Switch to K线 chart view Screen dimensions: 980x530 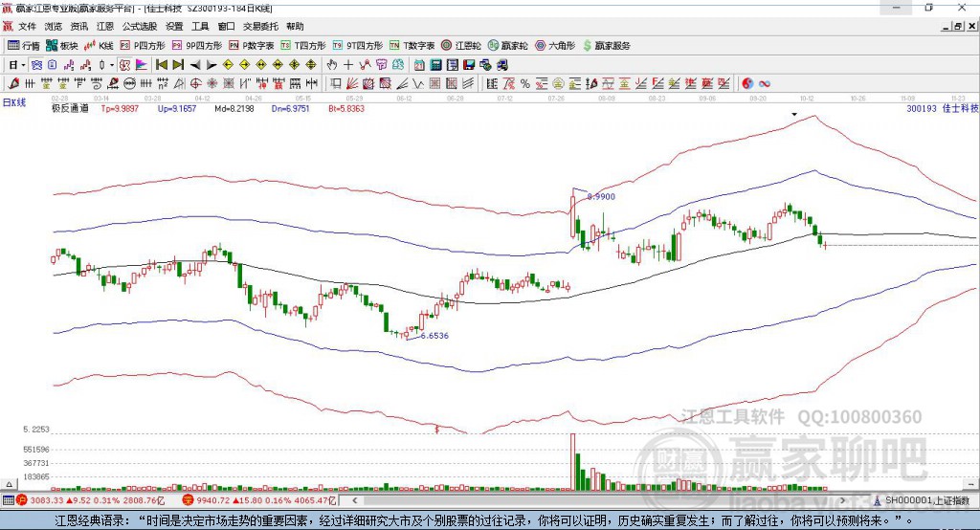click(99, 46)
